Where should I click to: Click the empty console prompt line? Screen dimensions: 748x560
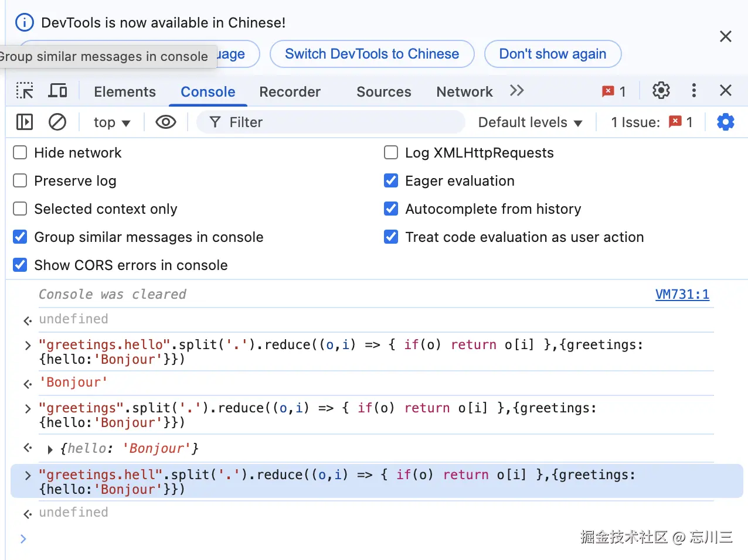point(375,539)
